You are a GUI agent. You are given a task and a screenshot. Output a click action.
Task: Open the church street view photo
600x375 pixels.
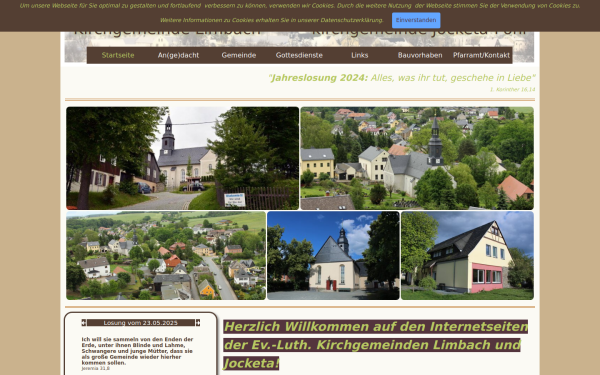tap(183, 158)
